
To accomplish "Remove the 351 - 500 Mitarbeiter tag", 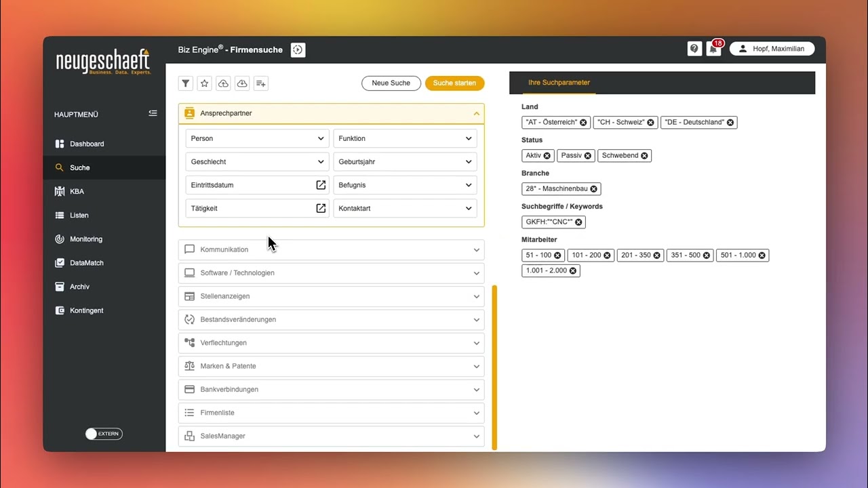I will pyautogui.click(x=707, y=256).
